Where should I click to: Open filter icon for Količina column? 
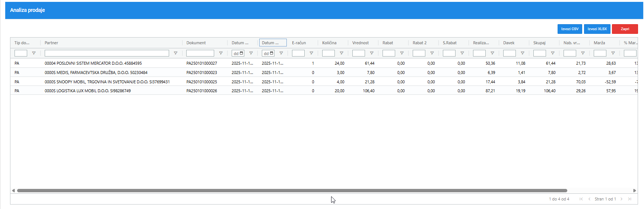[342, 53]
